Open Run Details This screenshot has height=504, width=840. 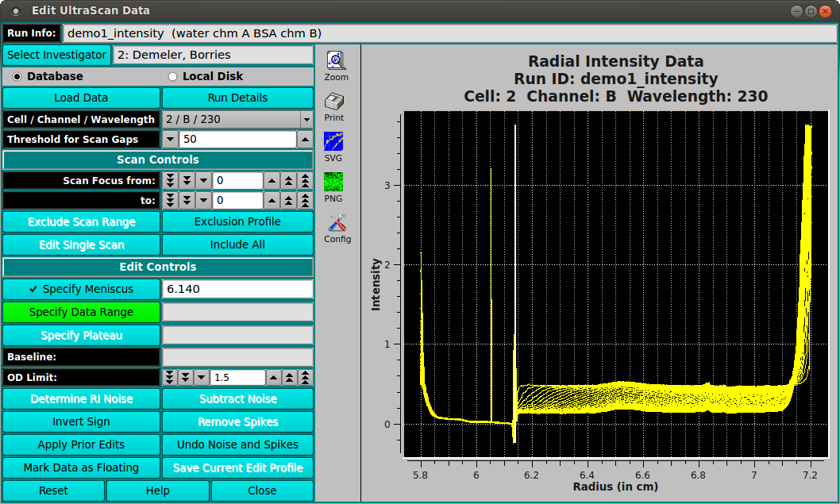tap(237, 98)
